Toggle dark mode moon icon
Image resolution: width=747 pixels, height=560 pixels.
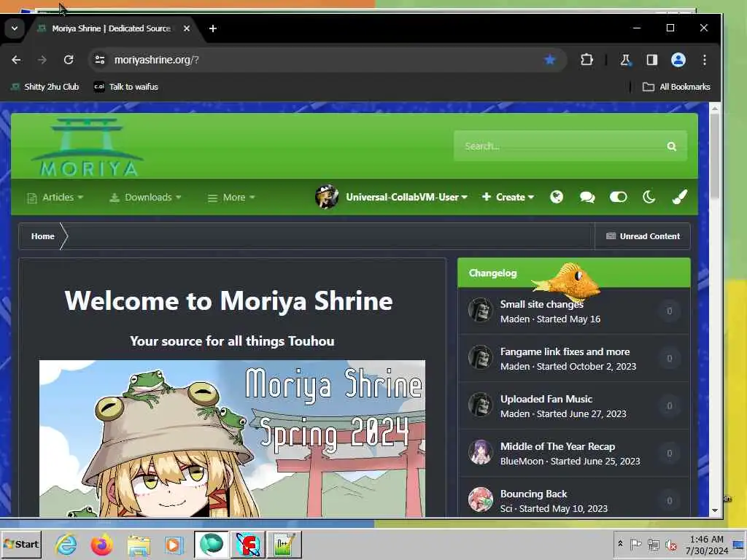click(649, 197)
